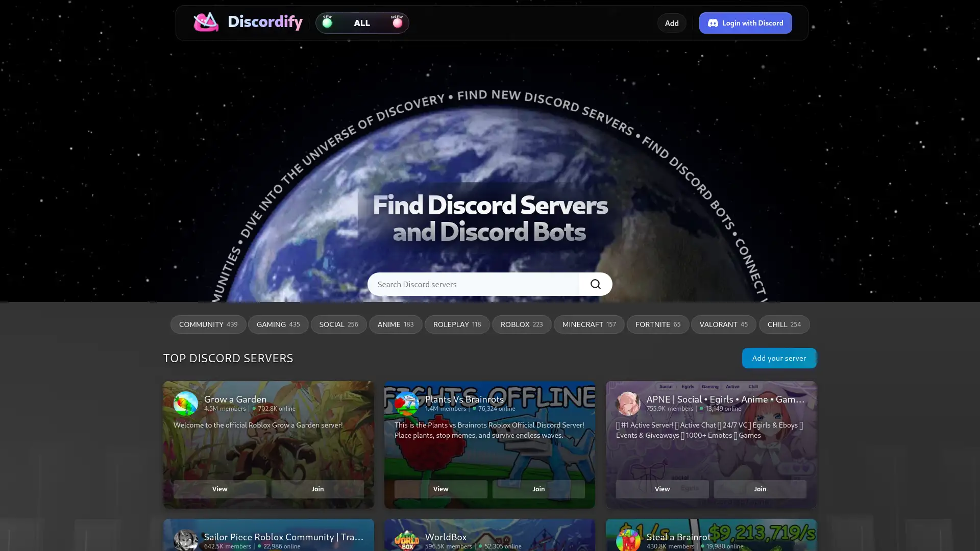
Task: Select the ANIME 183 category tag
Action: pyautogui.click(x=396, y=324)
